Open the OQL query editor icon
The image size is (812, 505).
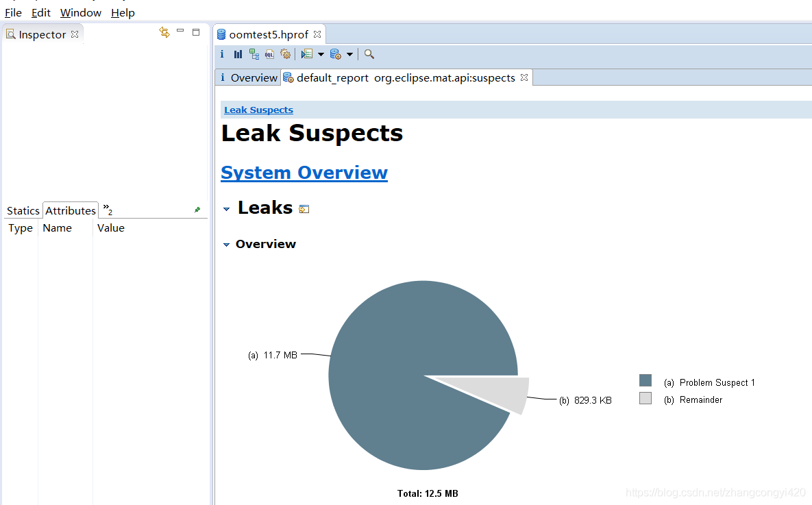tap(269, 54)
